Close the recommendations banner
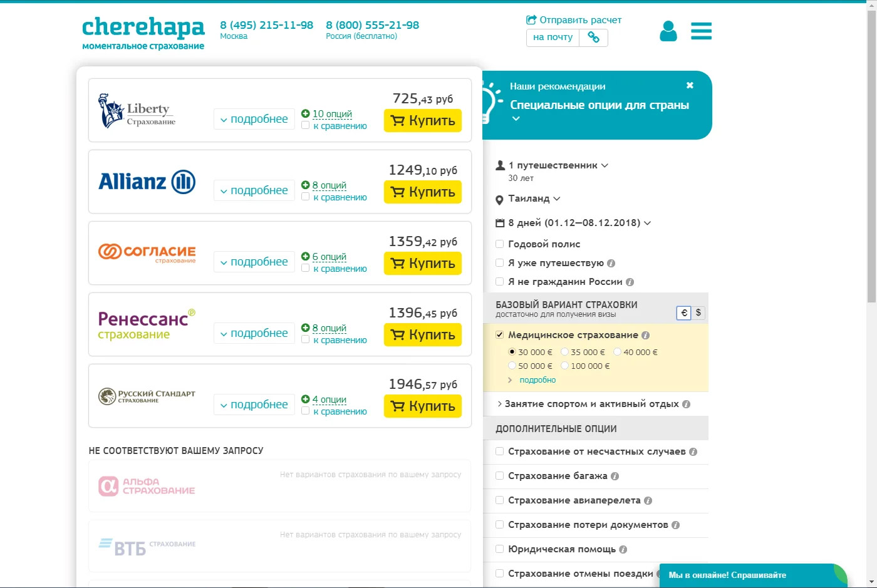 coord(690,85)
